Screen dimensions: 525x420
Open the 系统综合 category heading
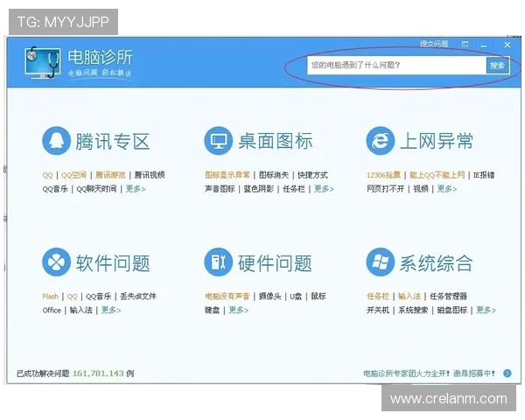coord(437,262)
